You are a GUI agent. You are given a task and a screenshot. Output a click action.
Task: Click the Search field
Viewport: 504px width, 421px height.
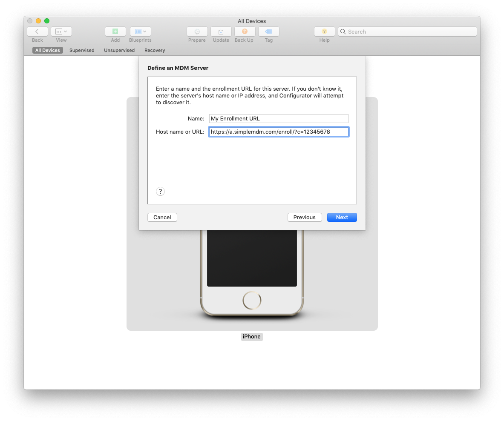tap(409, 32)
